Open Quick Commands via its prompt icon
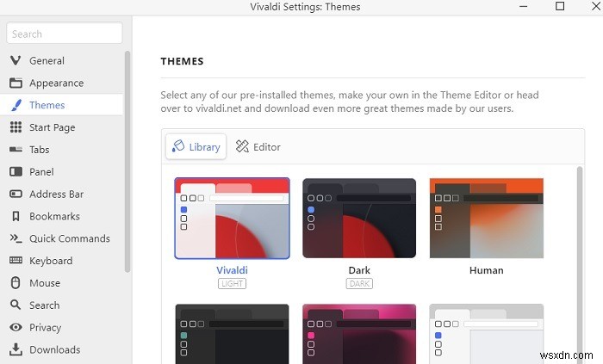 pyautogui.click(x=16, y=238)
